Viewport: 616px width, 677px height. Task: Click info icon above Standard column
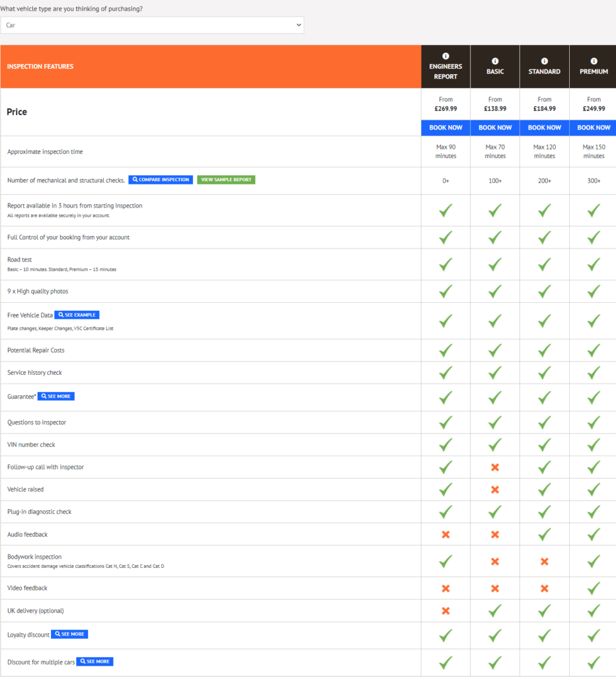pos(545,61)
